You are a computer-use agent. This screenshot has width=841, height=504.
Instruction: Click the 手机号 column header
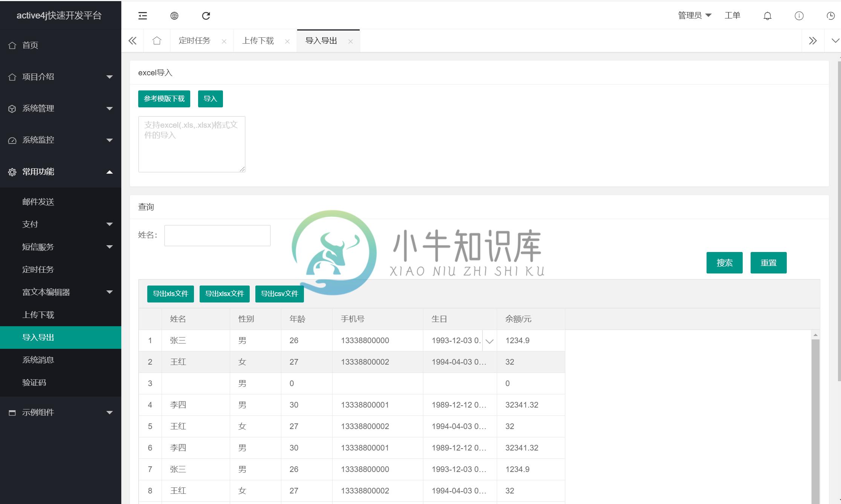point(378,319)
